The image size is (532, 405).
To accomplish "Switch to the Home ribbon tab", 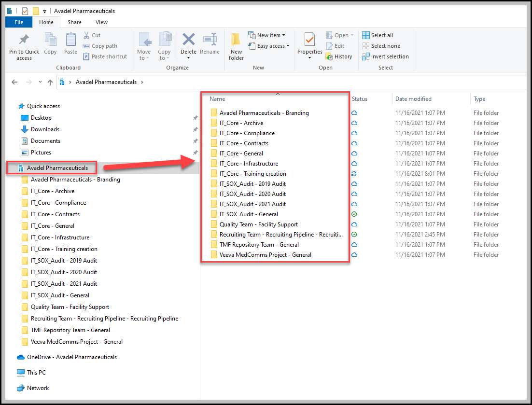I will 46,22.
